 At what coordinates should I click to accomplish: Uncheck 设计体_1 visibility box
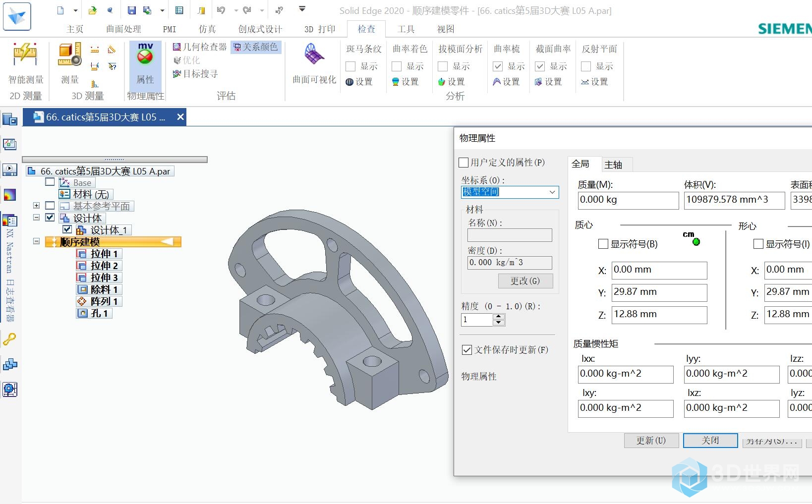(x=67, y=229)
